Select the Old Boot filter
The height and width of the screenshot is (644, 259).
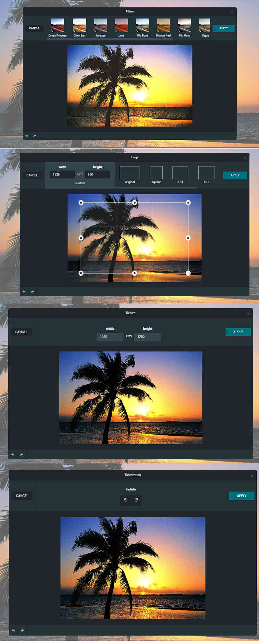point(142,25)
